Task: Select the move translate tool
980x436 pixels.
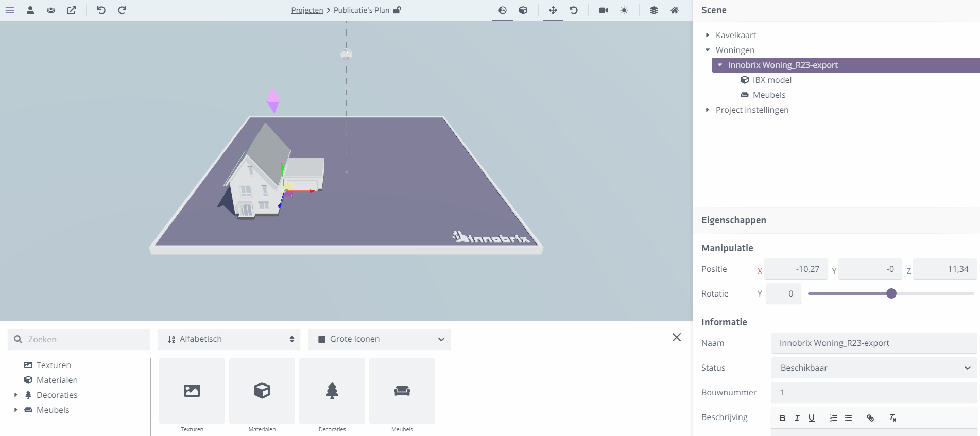Action: [553, 10]
